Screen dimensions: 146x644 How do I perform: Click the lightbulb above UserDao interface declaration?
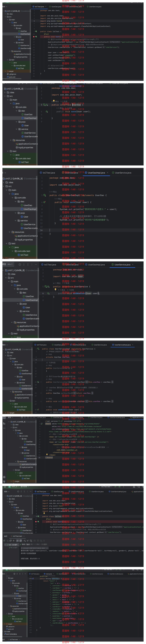coord(54,101)
